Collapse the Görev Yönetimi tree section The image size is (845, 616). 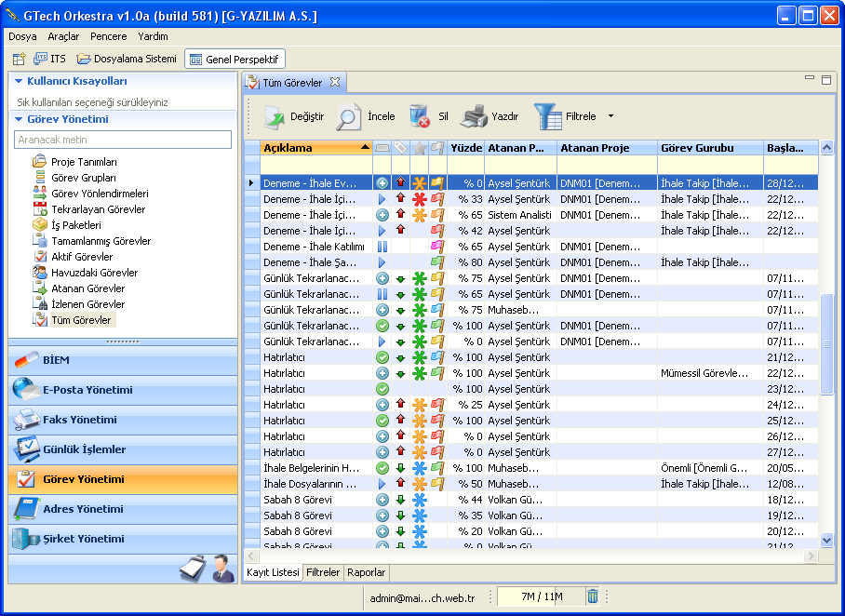(x=19, y=119)
